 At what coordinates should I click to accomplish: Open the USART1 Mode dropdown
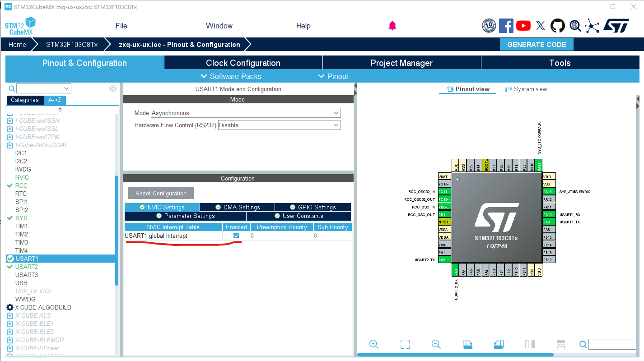[x=246, y=113]
